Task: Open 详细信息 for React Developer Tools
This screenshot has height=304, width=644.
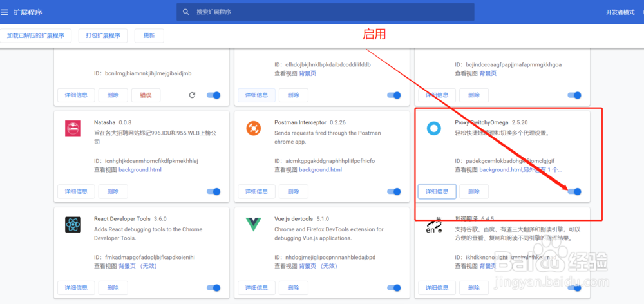Action: tap(76, 287)
